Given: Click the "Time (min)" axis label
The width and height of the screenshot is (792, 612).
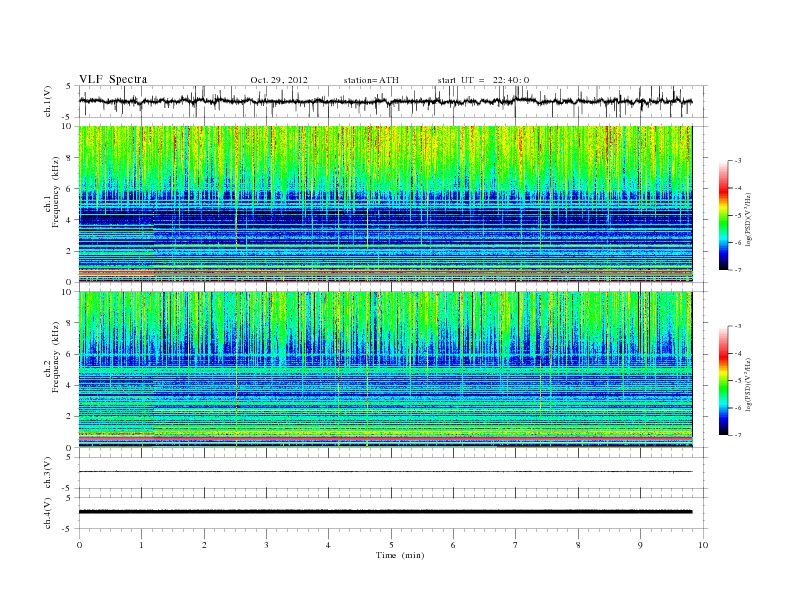Looking at the screenshot, I should coord(400,555).
